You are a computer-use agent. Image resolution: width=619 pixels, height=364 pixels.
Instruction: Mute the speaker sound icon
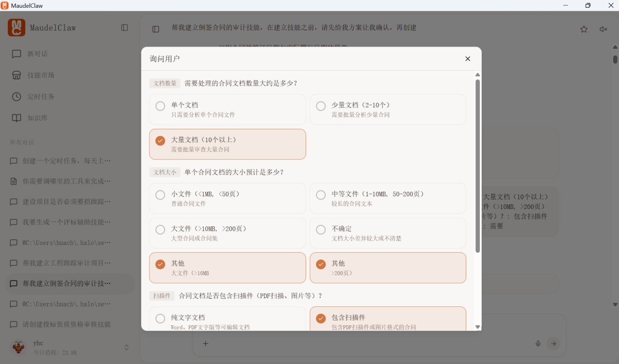[x=603, y=29]
